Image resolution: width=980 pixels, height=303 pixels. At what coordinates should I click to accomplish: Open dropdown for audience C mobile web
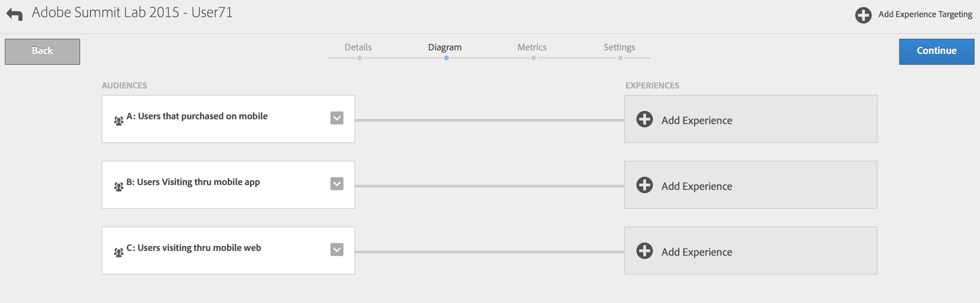click(x=337, y=250)
